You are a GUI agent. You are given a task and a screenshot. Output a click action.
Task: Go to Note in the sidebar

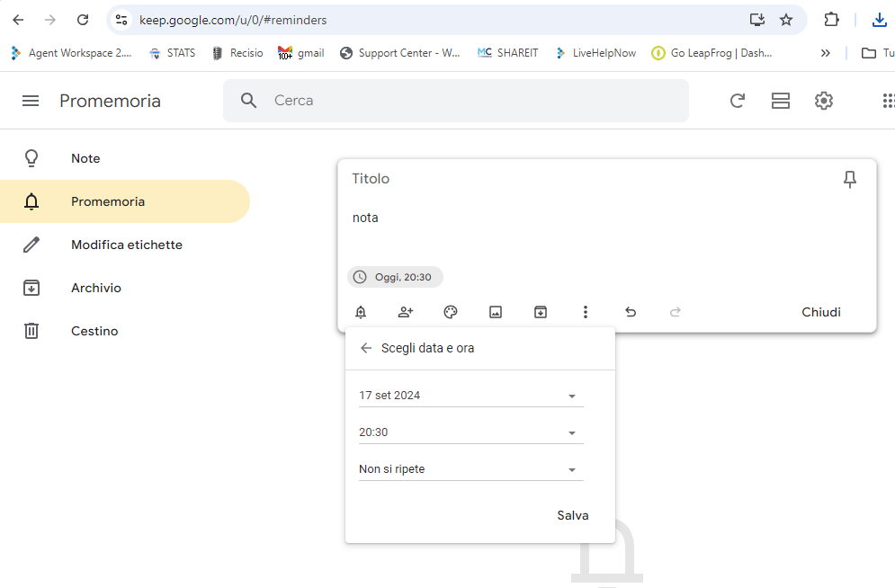tap(124, 158)
